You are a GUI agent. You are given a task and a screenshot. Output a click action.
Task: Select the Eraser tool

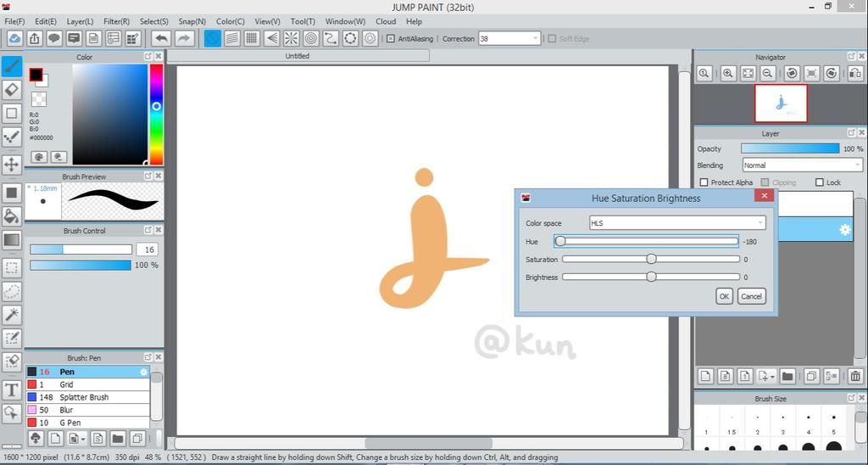(12, 90)
